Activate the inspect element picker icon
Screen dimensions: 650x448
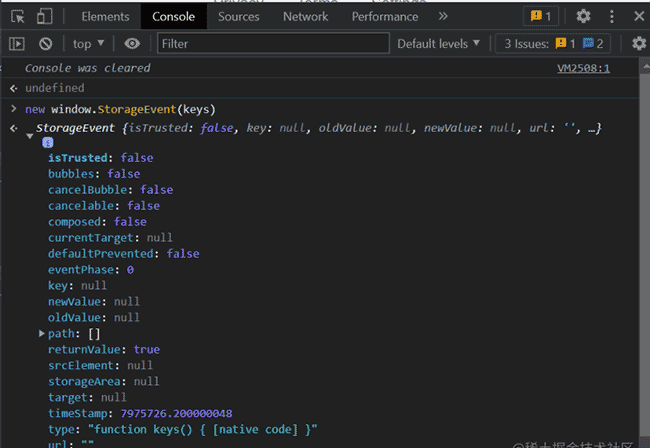[x=17, y=17]
